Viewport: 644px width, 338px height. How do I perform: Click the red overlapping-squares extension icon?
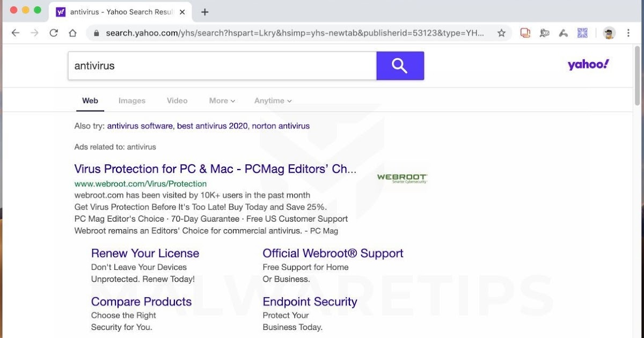click(x=525, y=33)
